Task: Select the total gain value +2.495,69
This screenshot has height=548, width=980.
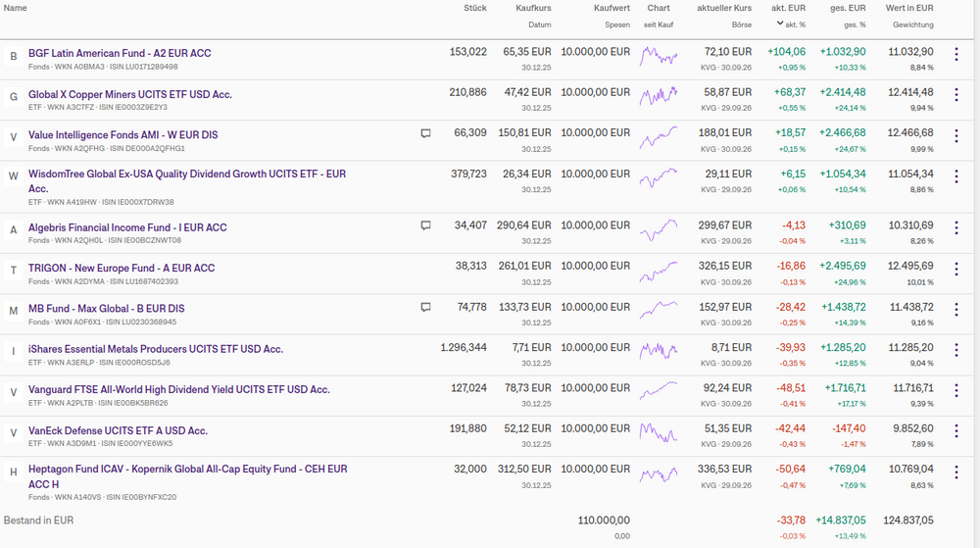Action: pyautogui.click(x=843, y=267)
